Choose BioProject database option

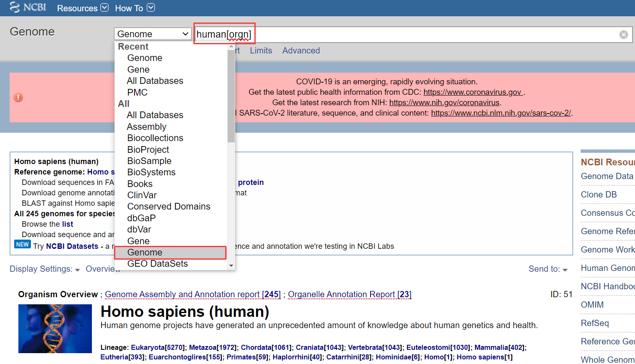148,149
